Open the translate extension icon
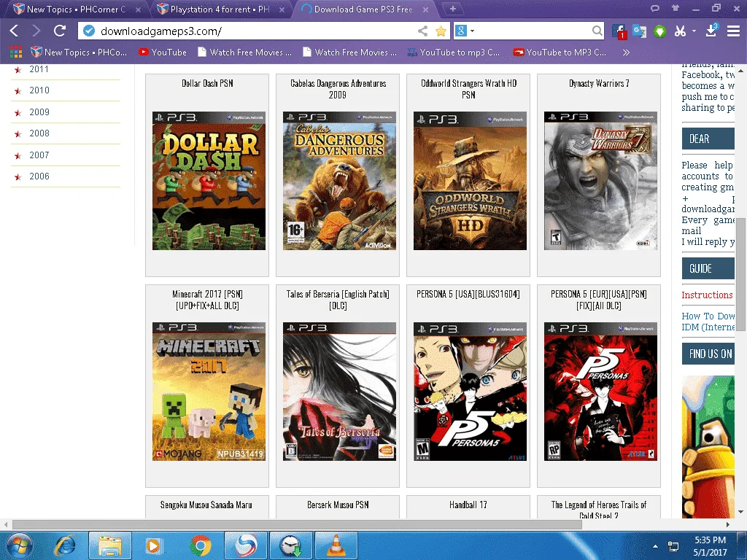This screenshot has height=560, width=747. coord(639,31)
